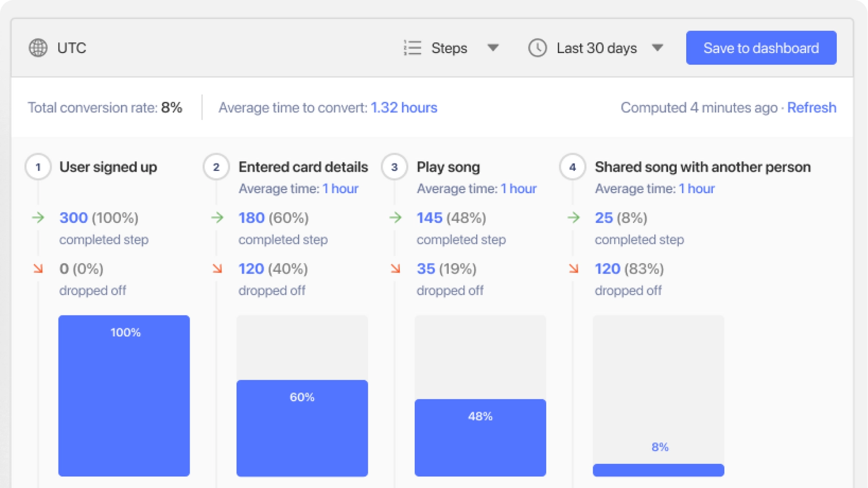Click the 1 hour link under Entered card details
Image resolution: width=868 pixels, height=488 pixels.
coord(340,188)
